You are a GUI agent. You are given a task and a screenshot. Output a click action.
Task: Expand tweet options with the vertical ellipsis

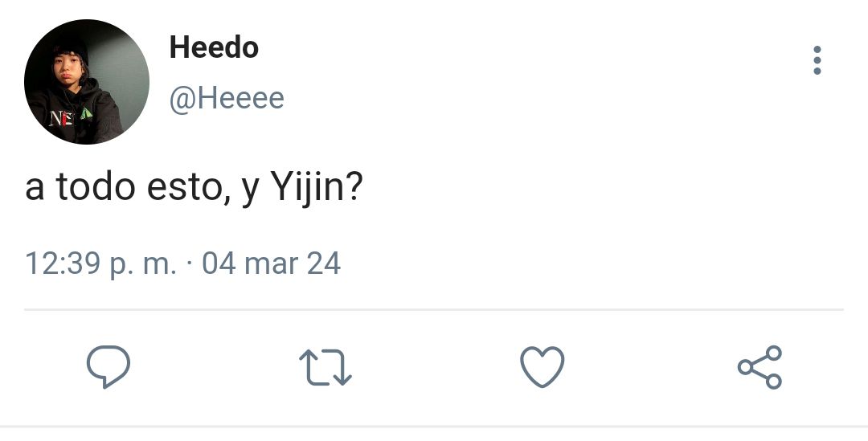[x=817, y=60]
